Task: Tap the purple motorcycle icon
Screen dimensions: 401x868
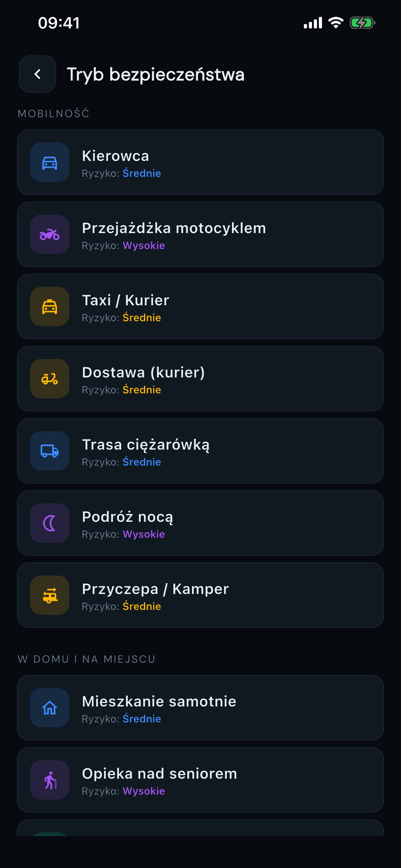Action: coord(49,235)
